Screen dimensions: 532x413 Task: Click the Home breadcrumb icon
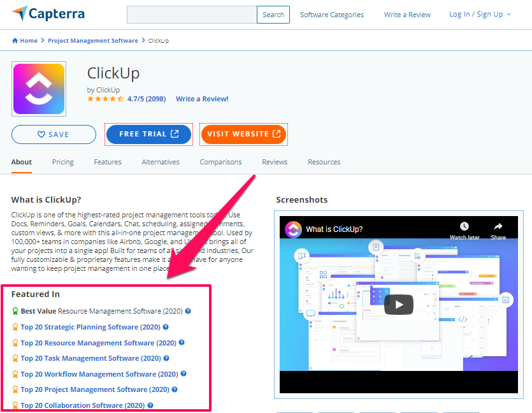pyautogui.click(x=15, y=41)
